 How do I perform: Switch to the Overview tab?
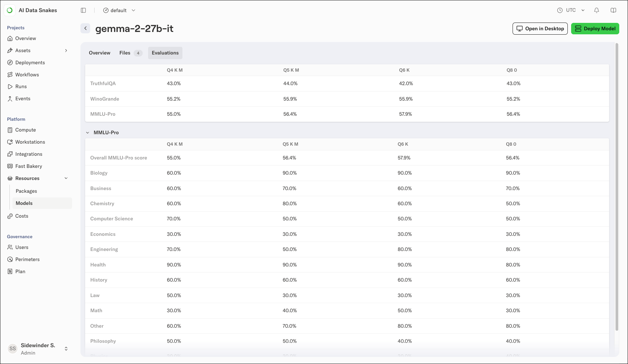[100, 53]
